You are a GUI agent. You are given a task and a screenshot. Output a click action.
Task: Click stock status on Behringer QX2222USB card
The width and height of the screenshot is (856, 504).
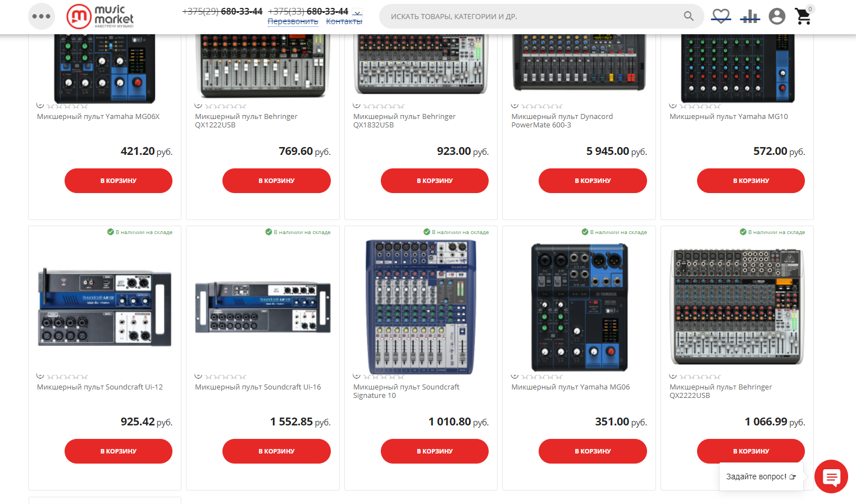click(772, 232)
